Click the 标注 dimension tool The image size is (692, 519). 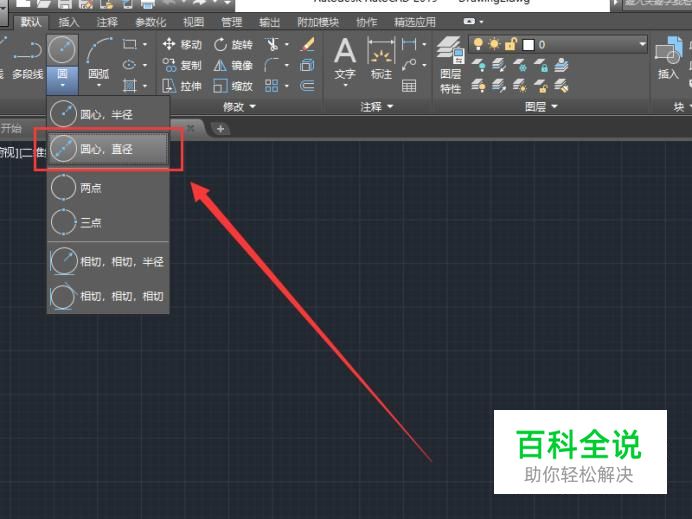click(x=381, y=60)
